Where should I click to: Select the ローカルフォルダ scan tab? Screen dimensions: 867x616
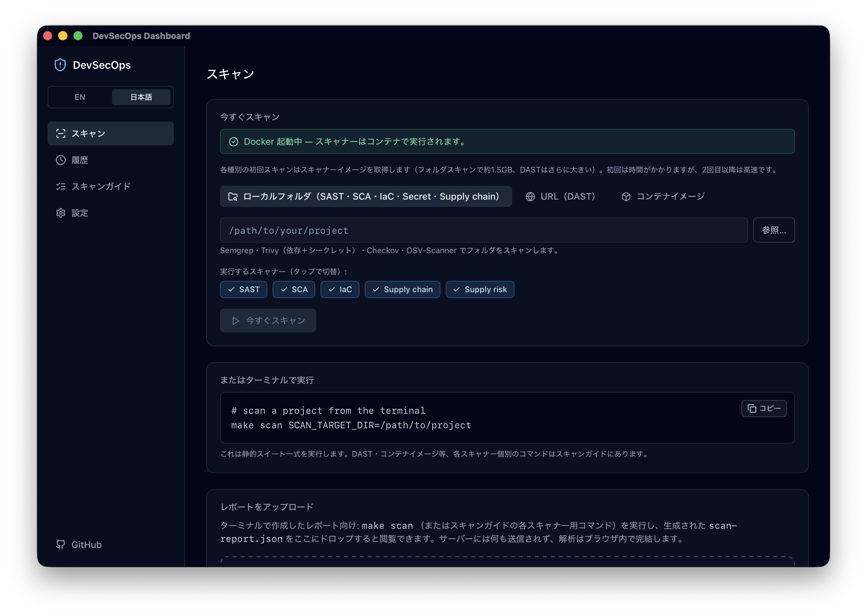(366, 197)
